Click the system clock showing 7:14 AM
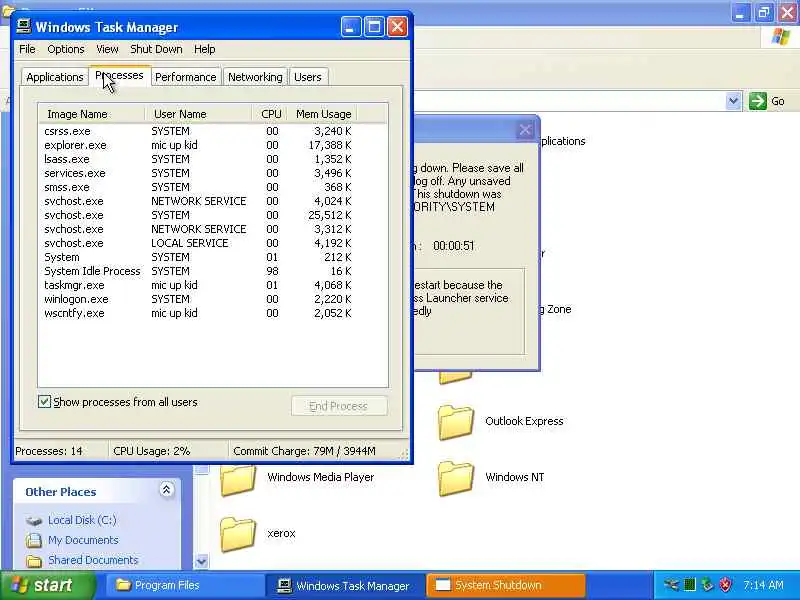The height and width of the screenshot is (600, 800). point(763,585)
